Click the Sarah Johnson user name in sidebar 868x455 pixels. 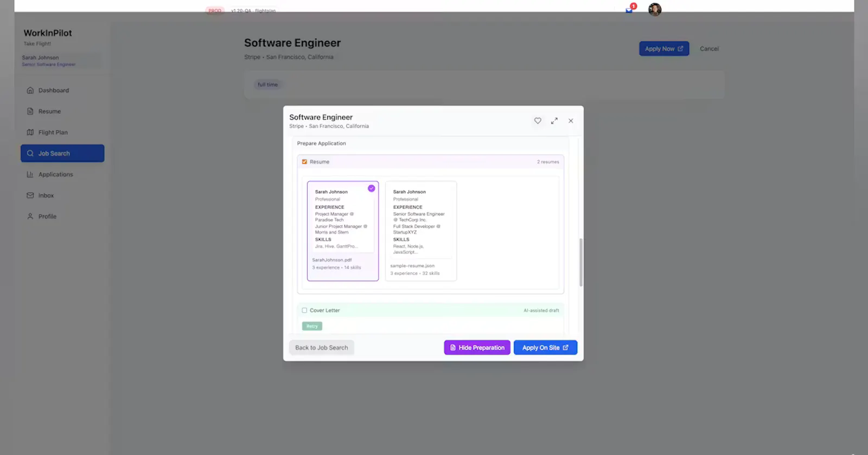click(x=40, y=57)
